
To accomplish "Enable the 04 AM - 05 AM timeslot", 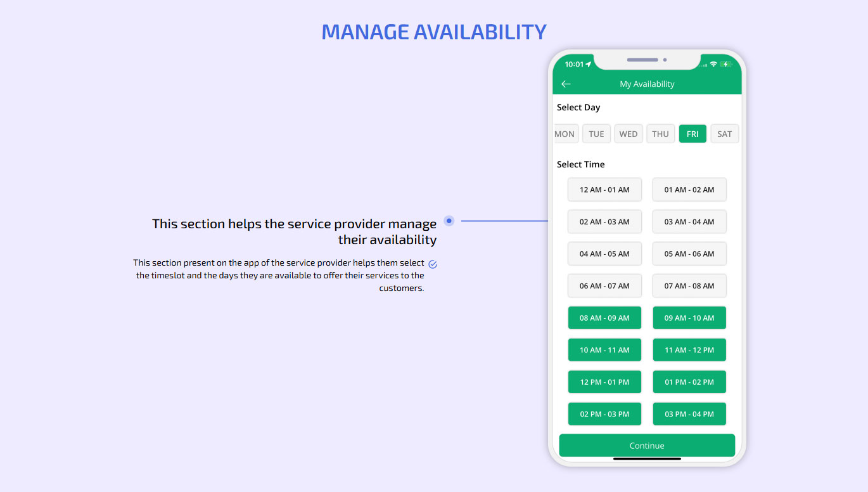I will (604, 254).
